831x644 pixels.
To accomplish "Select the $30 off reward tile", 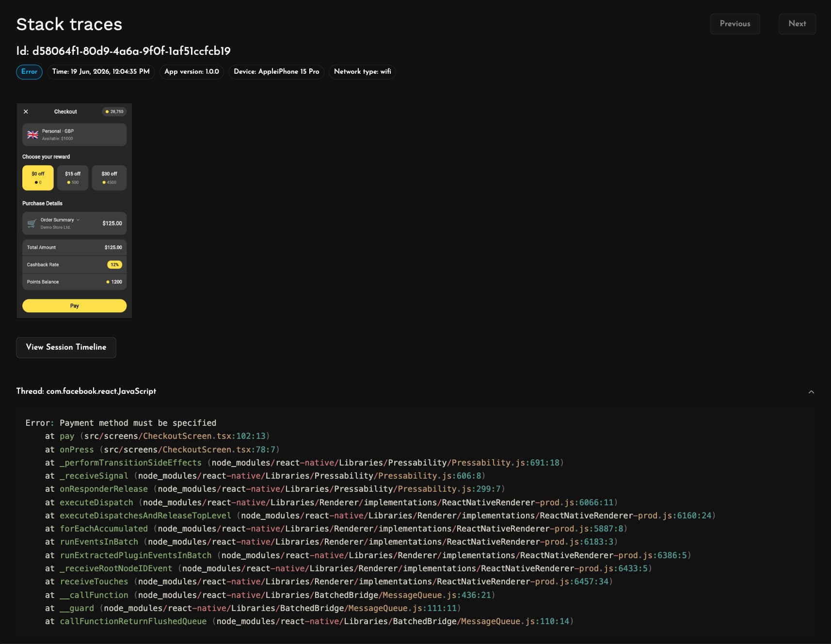I will tap(109, 177).
